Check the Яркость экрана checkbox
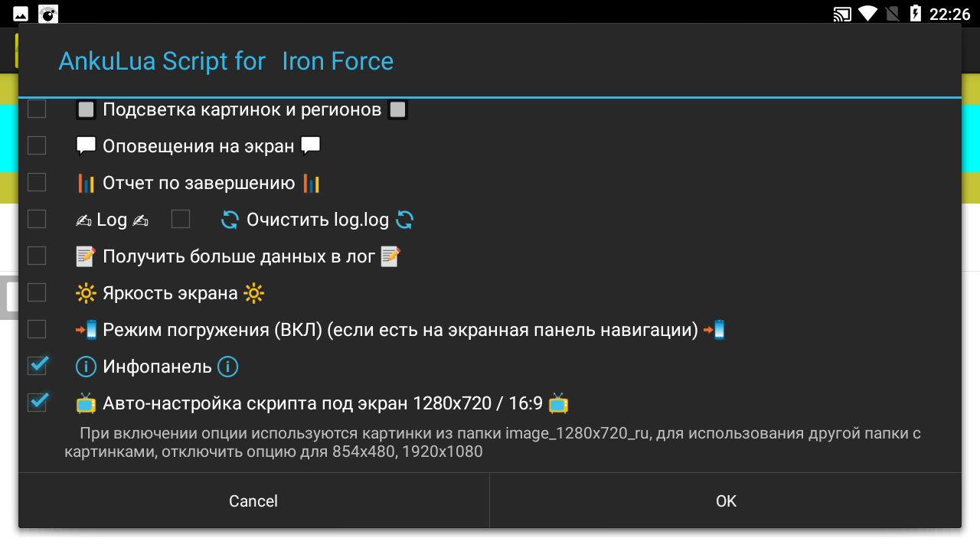Screen dimensions: 980x551 coord(37,292)
